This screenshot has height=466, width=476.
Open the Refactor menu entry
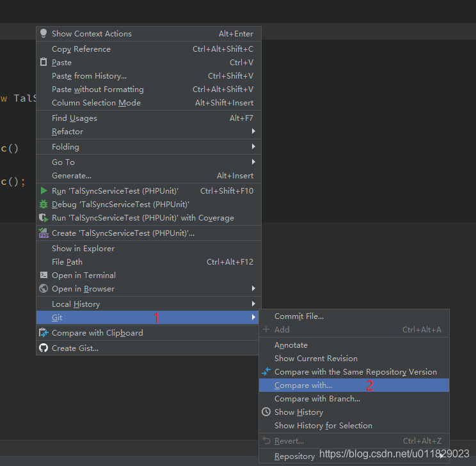pyautogui.click(x=148, y=132)
